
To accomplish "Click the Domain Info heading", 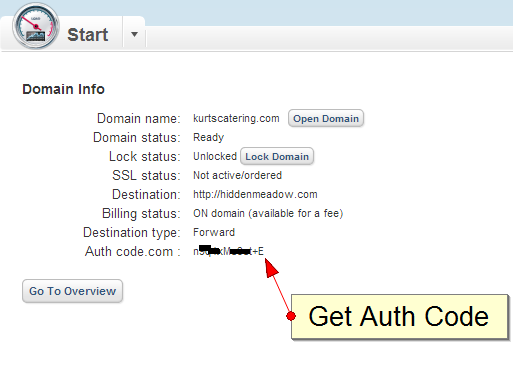I will coord(63,89).
